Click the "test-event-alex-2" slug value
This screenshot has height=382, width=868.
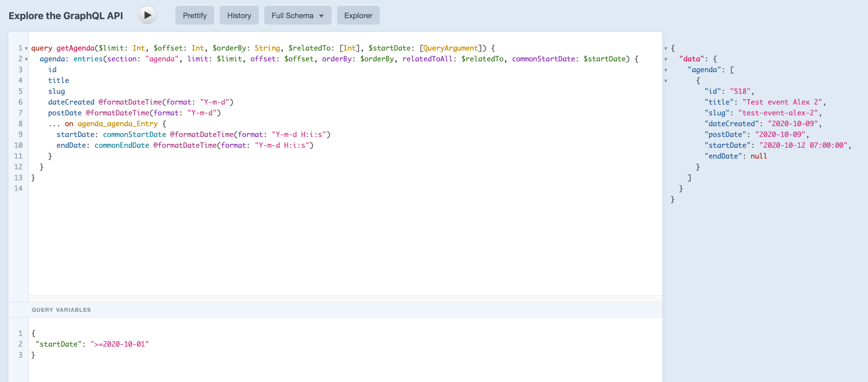coord(778,113)
